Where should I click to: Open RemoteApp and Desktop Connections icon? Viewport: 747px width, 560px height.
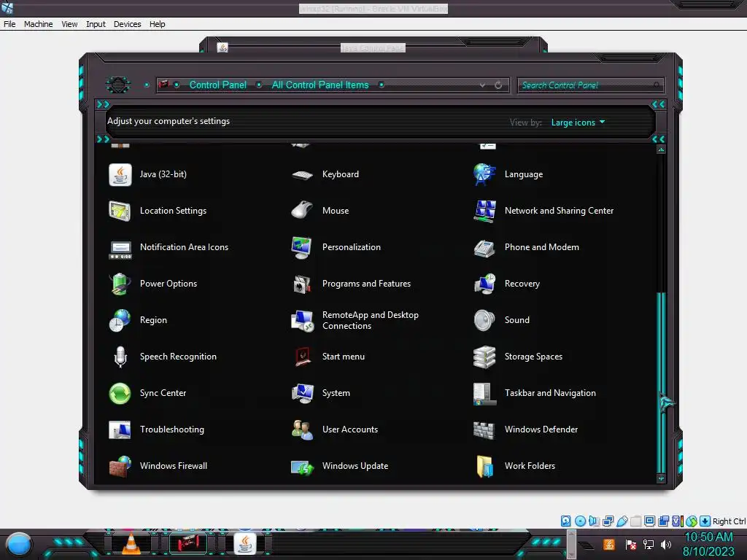(x=302, y=321)
